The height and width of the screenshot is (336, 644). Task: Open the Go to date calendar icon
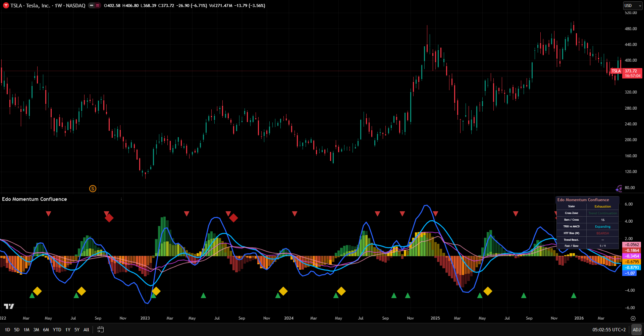100,330
